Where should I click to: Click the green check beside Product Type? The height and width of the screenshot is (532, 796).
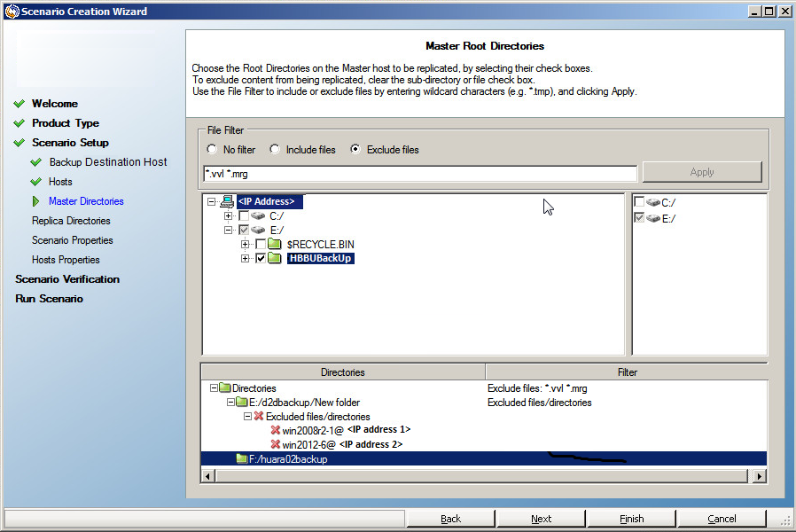pyautogui.click(x=20, y=123)
